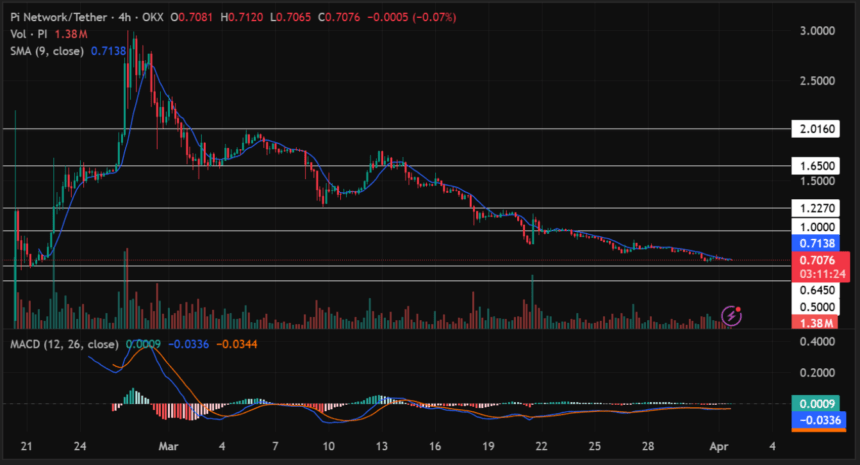
Task: Click the L0.7065 low price readout
Action: click(x=290, y=17)
